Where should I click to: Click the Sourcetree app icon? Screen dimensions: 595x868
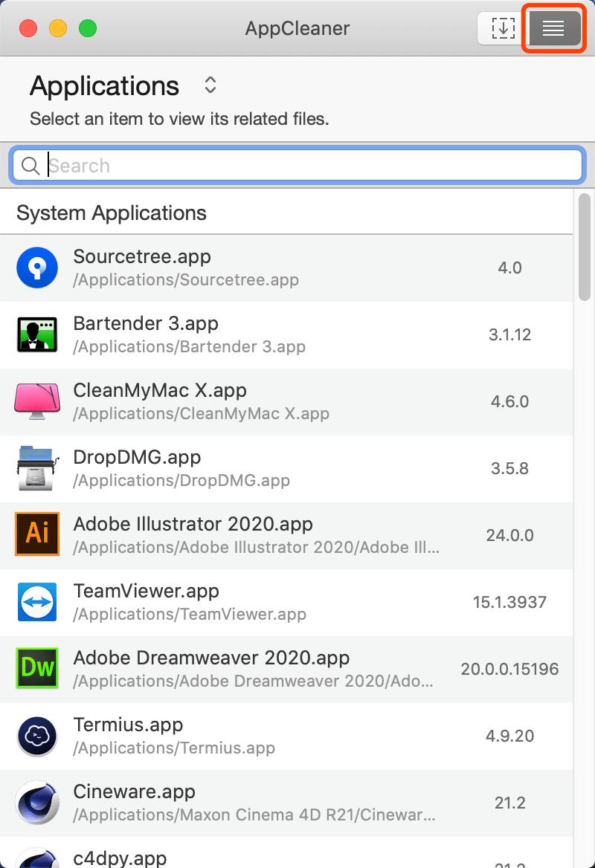coord(37,268)
